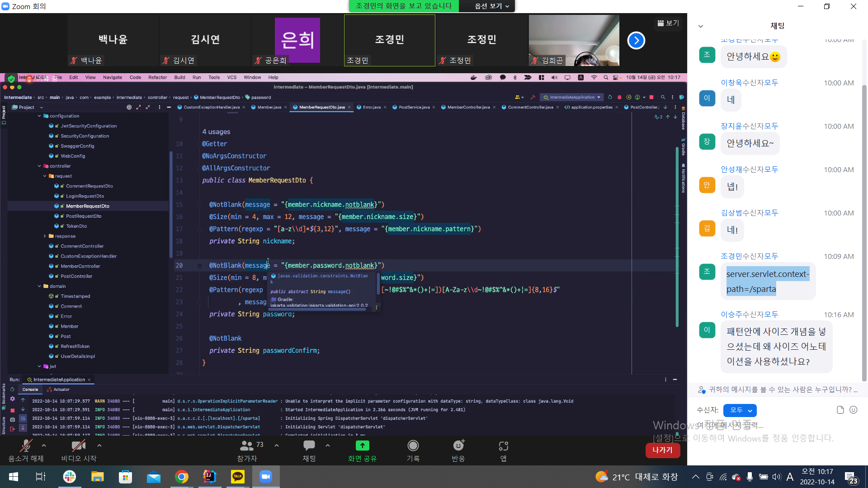Image resolution: width=868 pixels, height=488 pixels.
Task: Expand audio options arrow beside mute
Action: point(44,446)
